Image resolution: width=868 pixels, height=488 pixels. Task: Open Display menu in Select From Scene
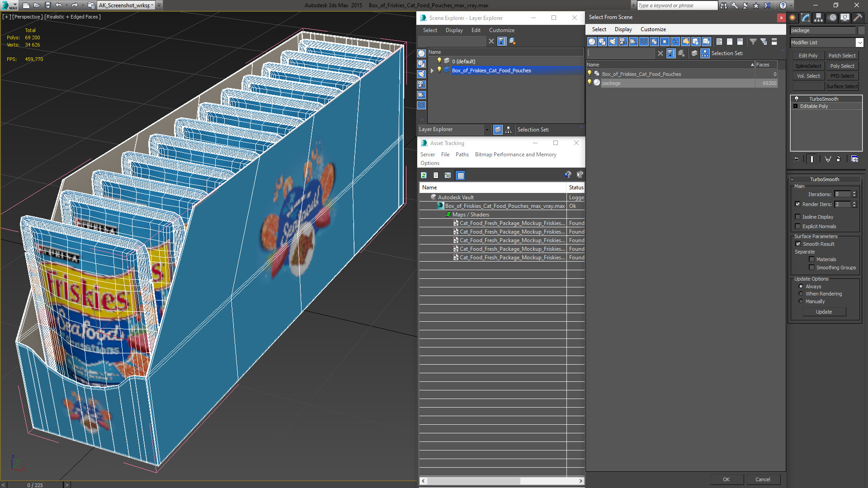pos(623,29)
